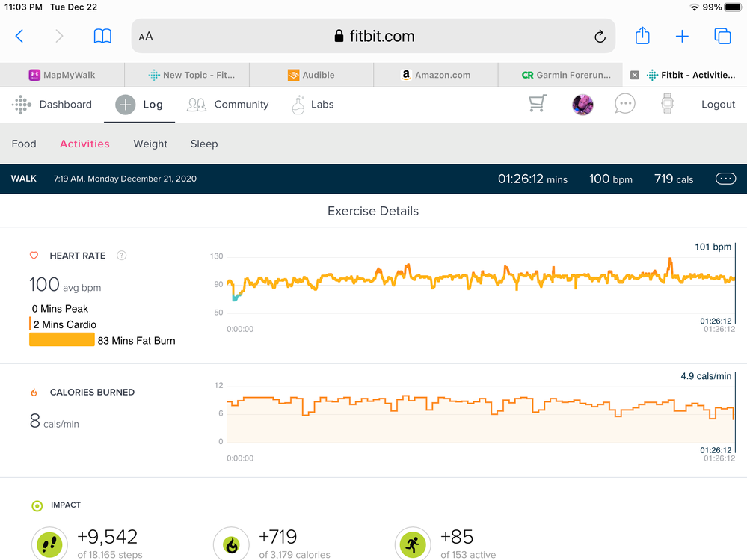Open the walk options ellipsis menu
Image resolution: width=747 pixels, height=560 pixels.
725,179
